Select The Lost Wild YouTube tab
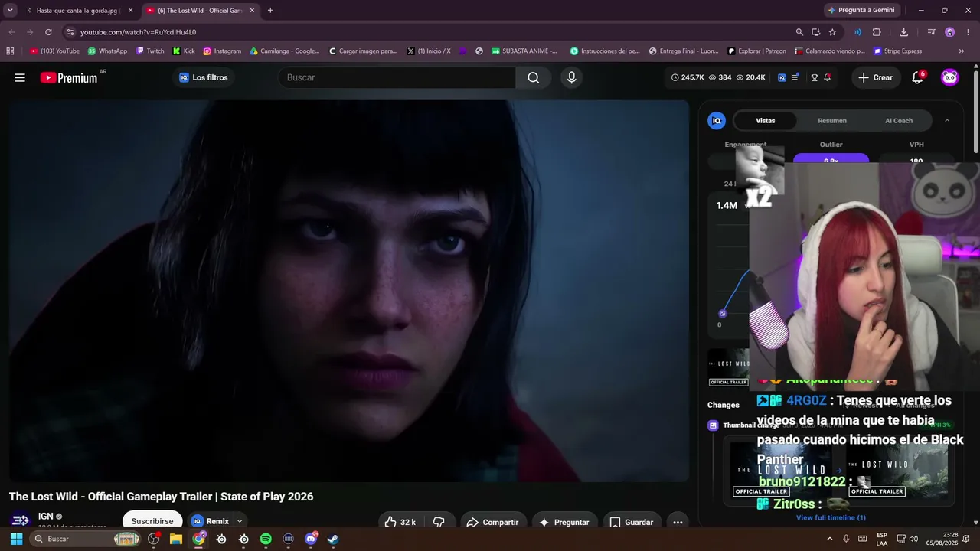The height and width of the screenshot is (551, 980). [x=201, y=11]
